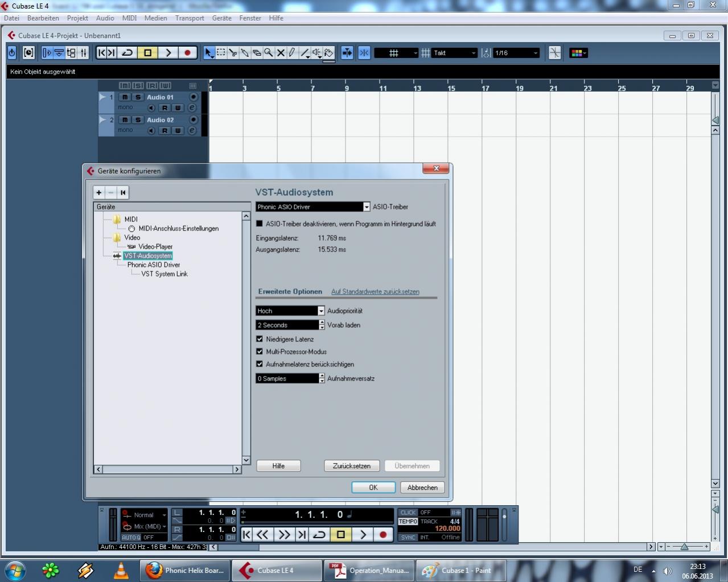
Task: Click Record button in project toolbar
Action: 187,53
